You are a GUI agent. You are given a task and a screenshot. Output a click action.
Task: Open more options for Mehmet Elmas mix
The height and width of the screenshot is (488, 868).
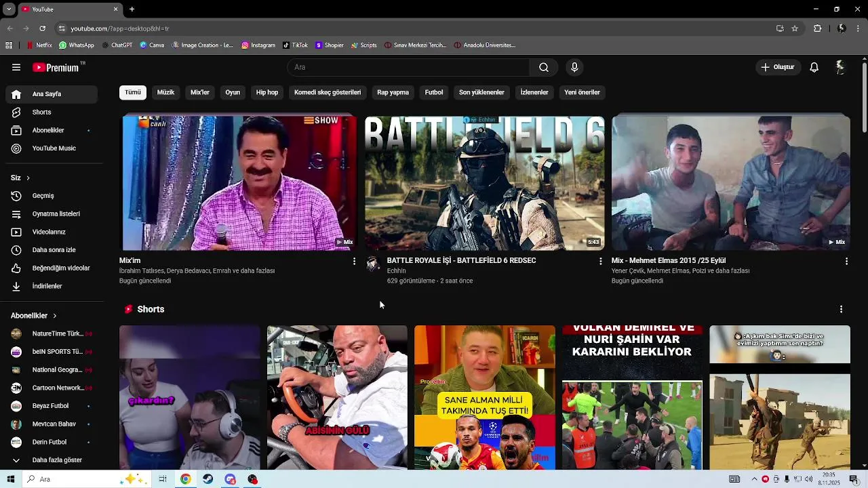tap(846, 261)
